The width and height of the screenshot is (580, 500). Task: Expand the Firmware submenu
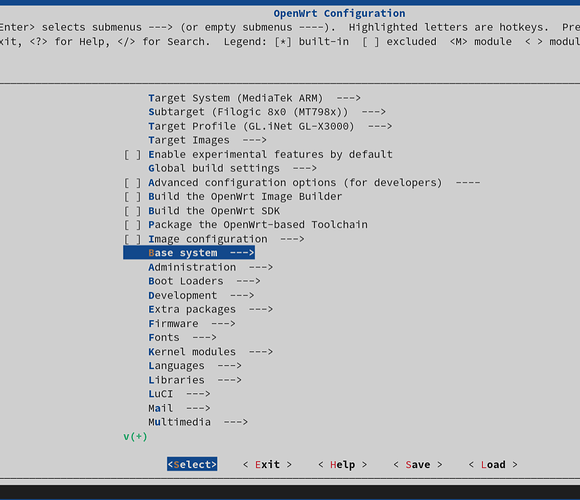point(192,324)
